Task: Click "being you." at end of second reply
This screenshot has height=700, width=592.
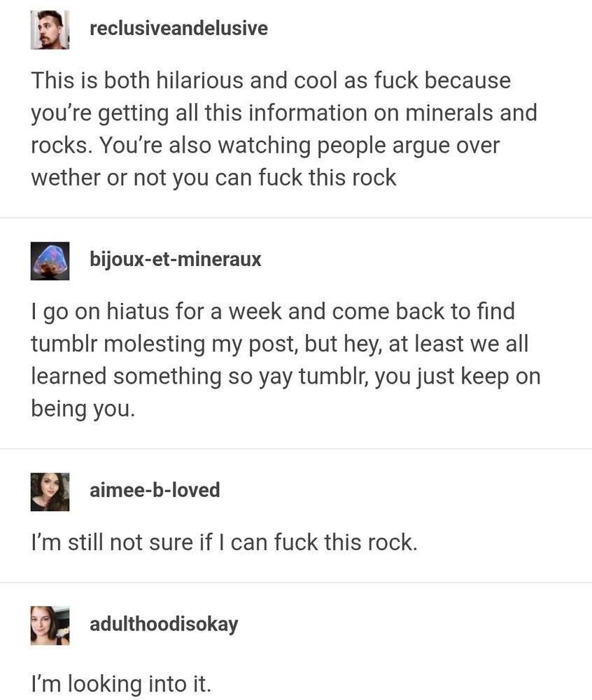Action: coord(83,409)
